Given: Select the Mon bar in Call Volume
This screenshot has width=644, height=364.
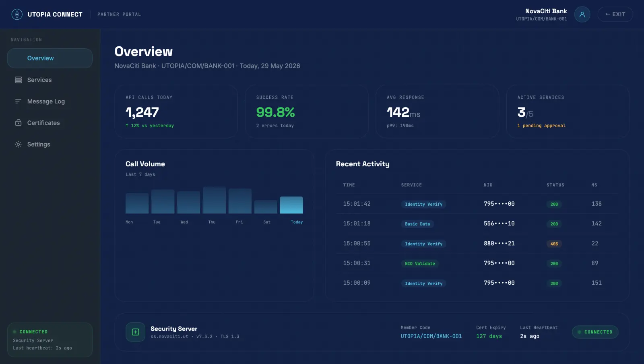Looking at the screenshot, I should click(137, 203).
